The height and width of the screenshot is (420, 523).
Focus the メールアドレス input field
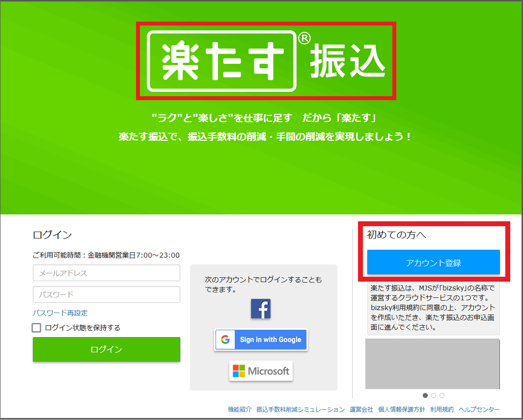tap(107, 273)
